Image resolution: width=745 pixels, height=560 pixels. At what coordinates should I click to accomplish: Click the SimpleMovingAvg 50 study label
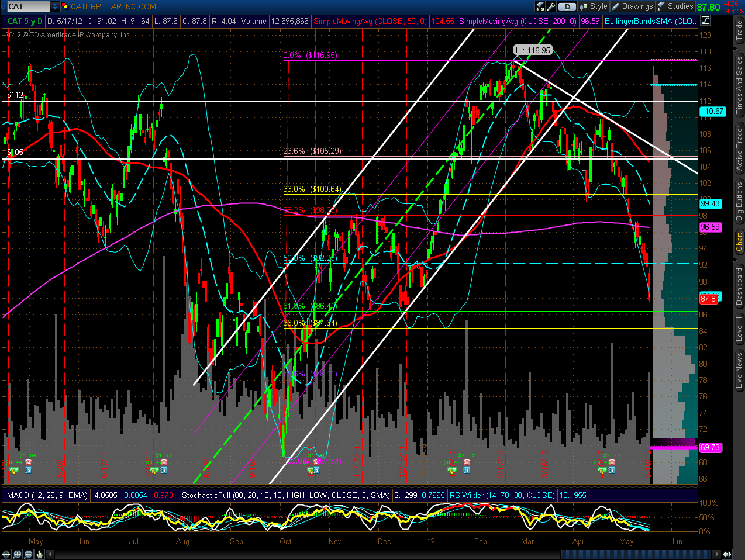coord(371,21)
